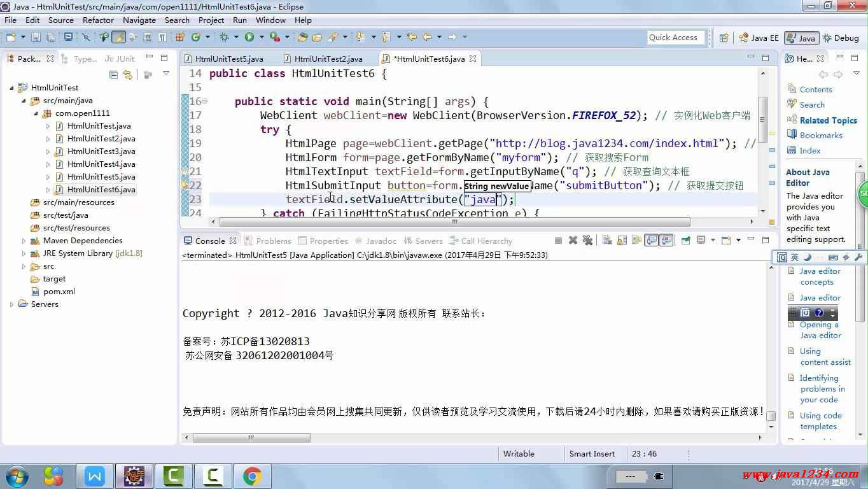
Task: Click the Save All toolbar icon
Action: 51,38
